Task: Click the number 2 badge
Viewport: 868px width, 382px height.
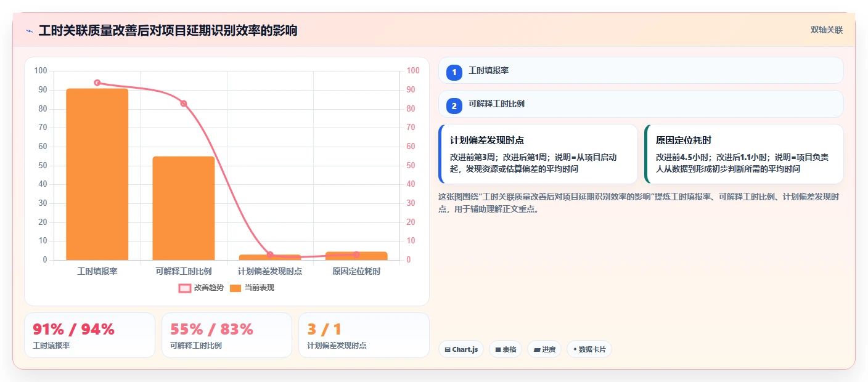Action: (x=454, y=106)
